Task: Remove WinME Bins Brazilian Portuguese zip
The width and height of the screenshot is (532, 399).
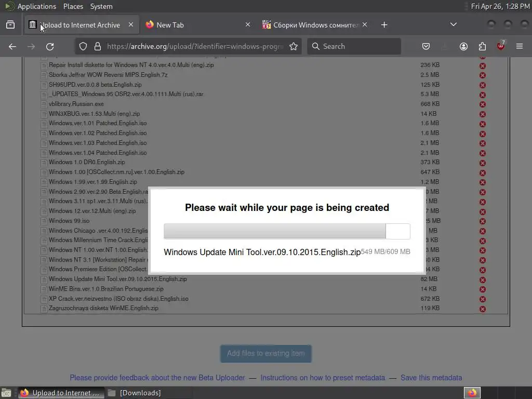Action: click(x=483, y=290)
